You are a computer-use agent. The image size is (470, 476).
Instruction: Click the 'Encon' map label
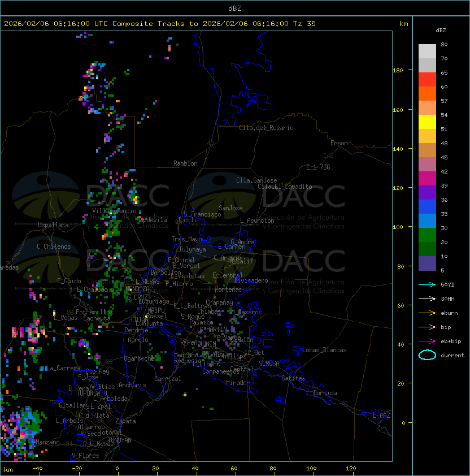[x=339, y=143]
